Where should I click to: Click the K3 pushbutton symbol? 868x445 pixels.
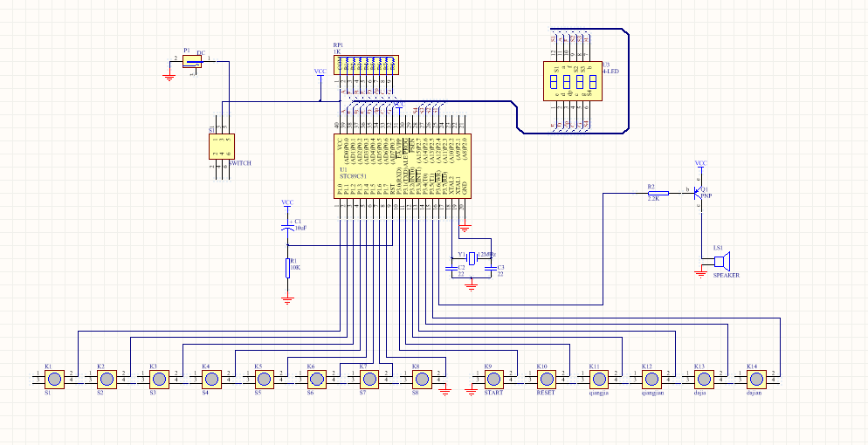160,380
